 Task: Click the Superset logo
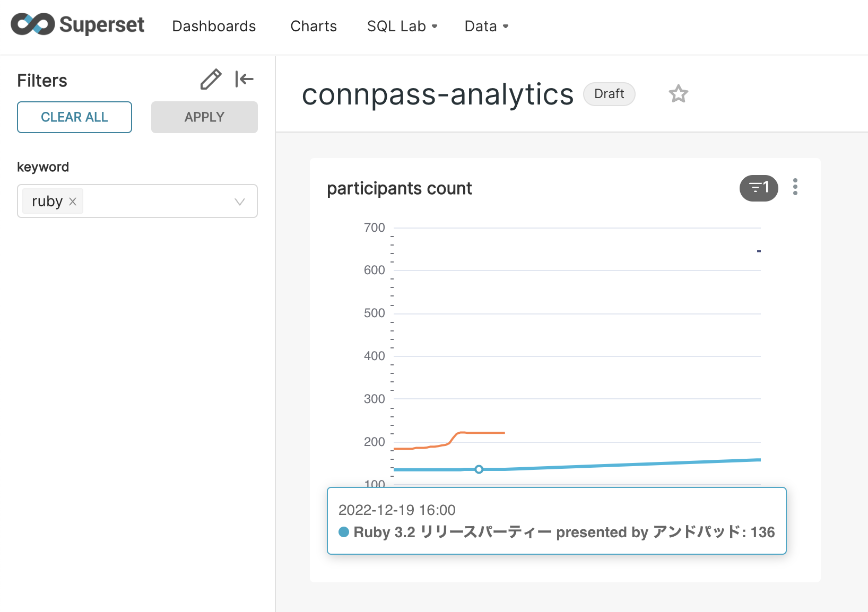click(x=77, y=25)
